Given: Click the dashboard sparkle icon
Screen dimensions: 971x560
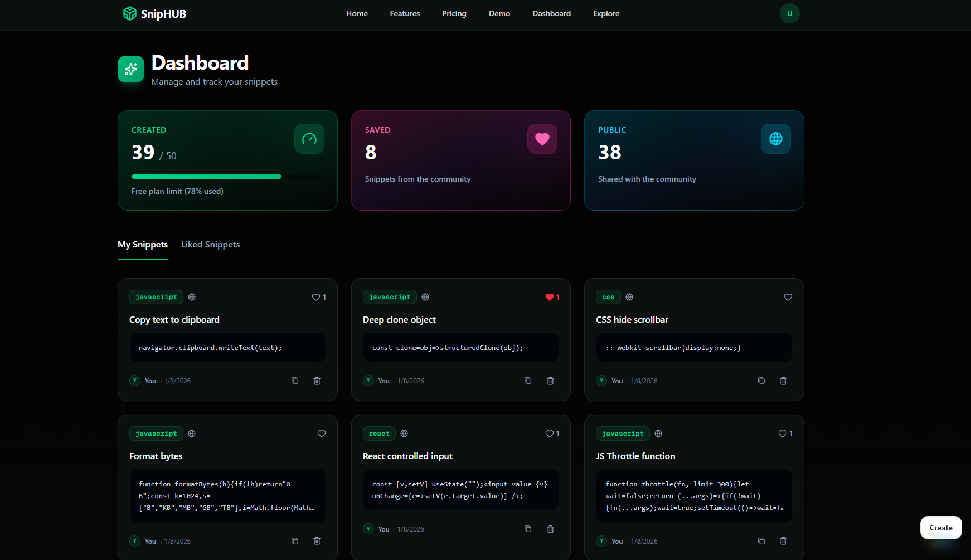Looking at the screenshot, I should (x=130, y=69).
